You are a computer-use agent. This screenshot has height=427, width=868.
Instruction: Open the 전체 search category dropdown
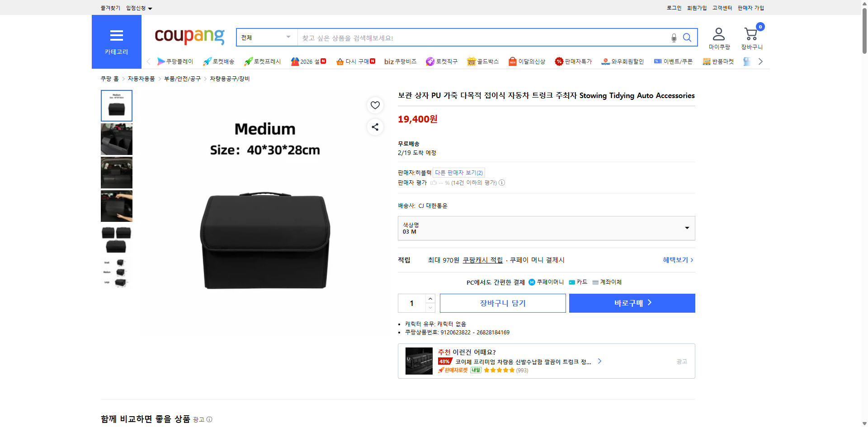pos(266,38)
